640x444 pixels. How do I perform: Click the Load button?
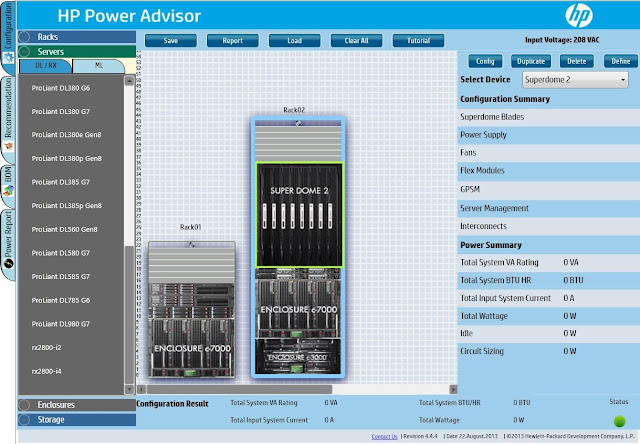(294, 40)
